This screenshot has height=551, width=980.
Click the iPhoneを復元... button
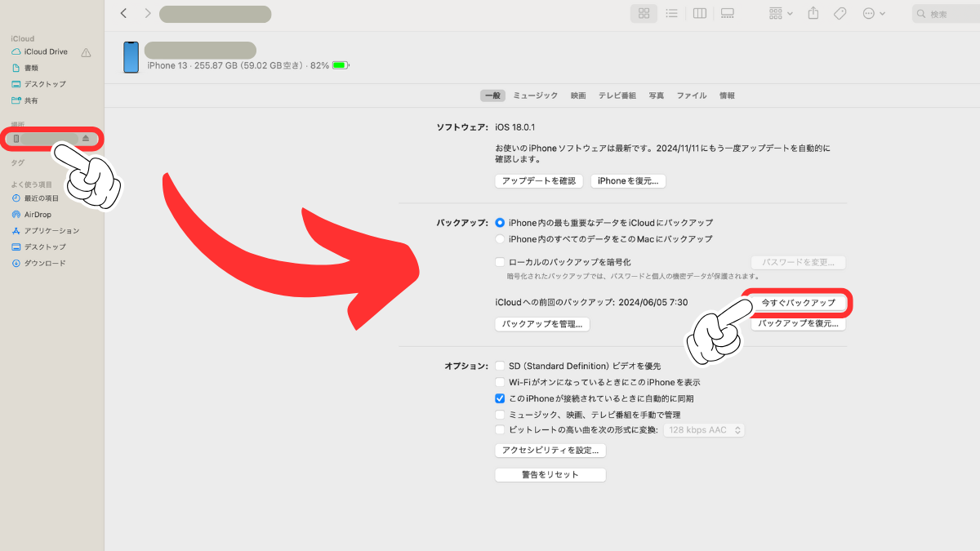tap(628, 181)
